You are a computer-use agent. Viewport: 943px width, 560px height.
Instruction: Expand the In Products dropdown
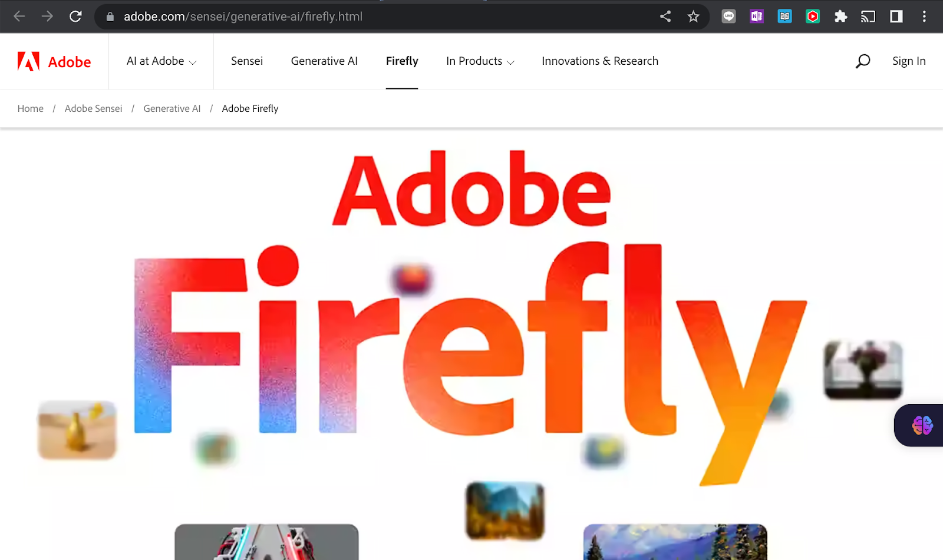[x=480, y=61]
